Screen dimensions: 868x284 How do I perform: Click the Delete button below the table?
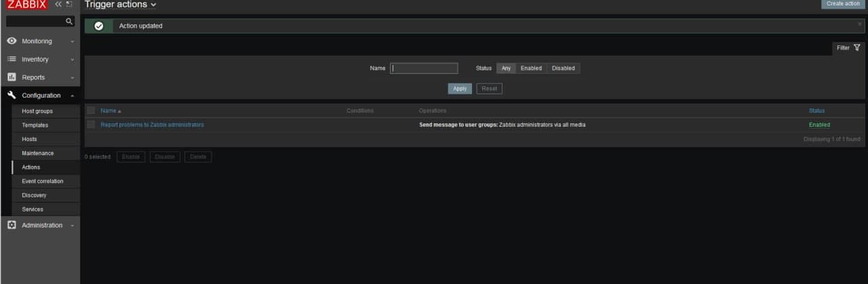tap(198, 157)
